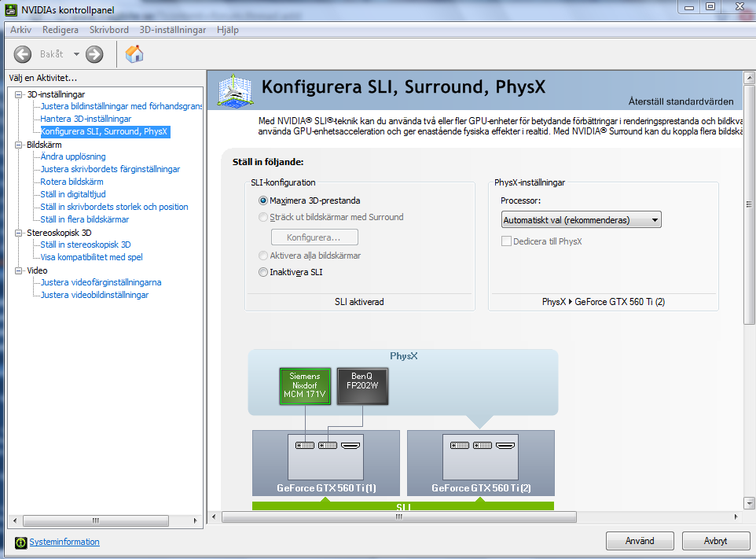The width and height of the screenshot is (756, 559).
Task: Open the Home icon in toolbar
Action: (x=134, y=54)
